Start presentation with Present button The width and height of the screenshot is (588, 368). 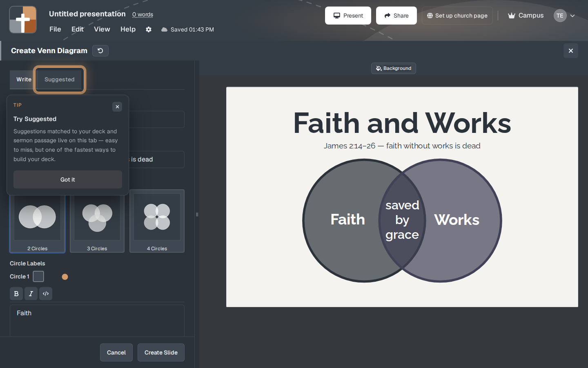[348, 16]
